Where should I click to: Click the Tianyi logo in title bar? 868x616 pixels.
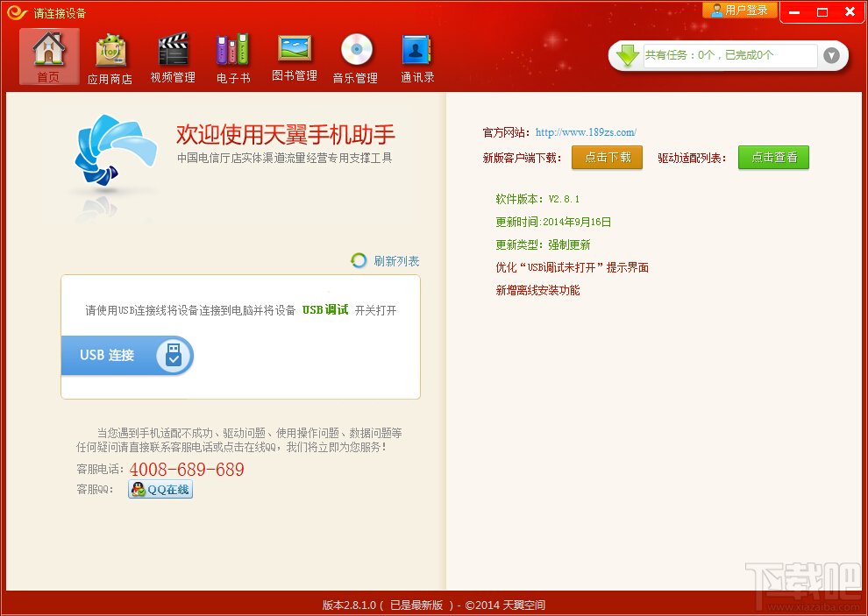(x=17, y=12)
